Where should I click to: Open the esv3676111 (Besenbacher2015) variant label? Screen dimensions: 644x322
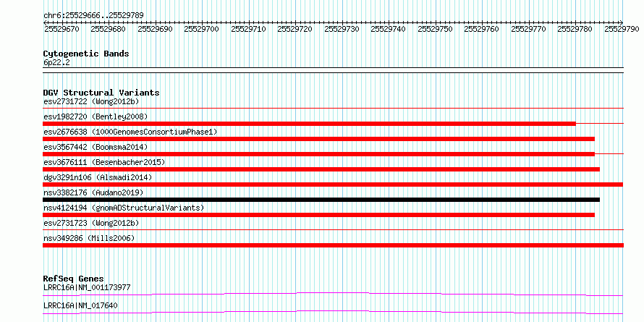tap(104, 162)
